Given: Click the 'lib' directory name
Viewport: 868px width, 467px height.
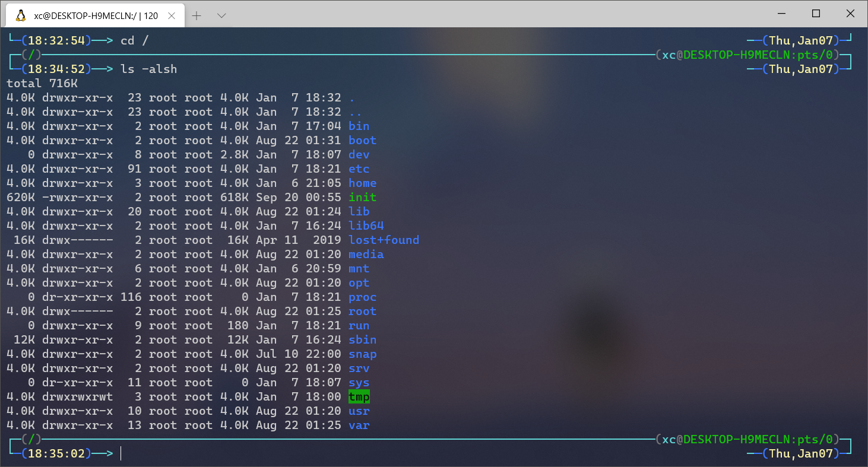Looking at the screenshot, I should 359,211.
